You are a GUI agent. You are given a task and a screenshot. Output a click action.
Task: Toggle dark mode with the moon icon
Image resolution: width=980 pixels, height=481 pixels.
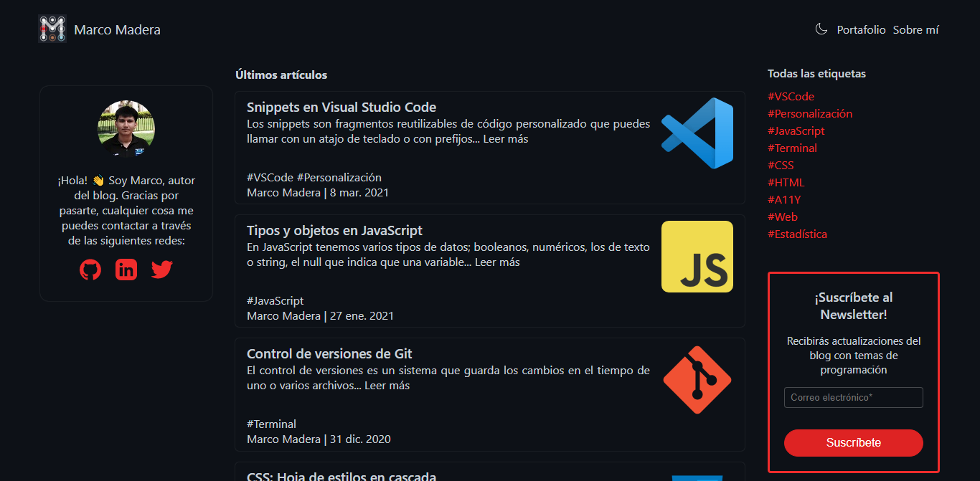(x=820, y=29)
